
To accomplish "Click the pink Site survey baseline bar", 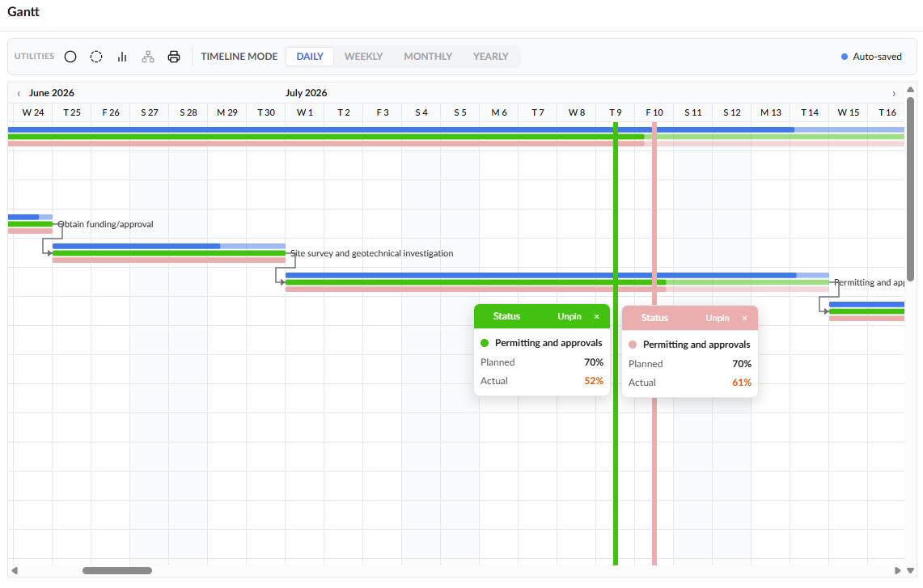I will tap(169, 260).
